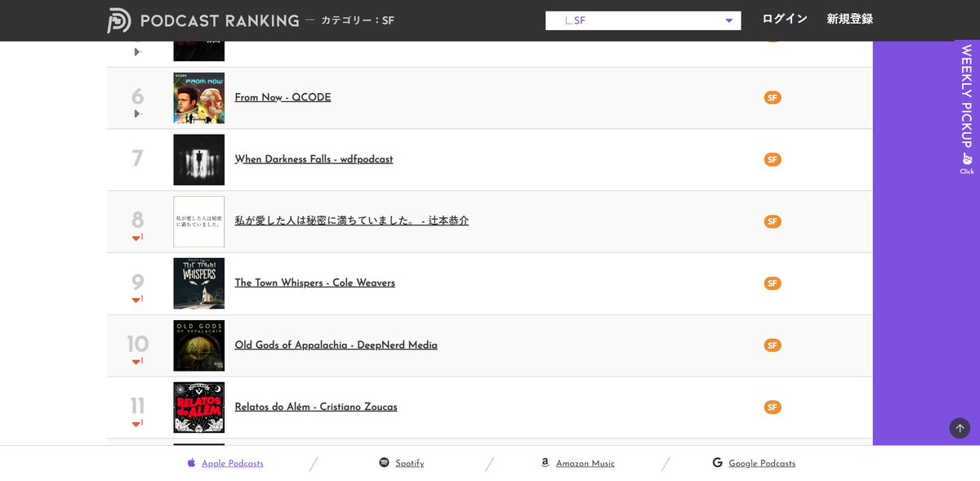This screenshot has width=980, height=481.
Task: Click the Amazon logo icon in footer
Action: click(x=545, y=462)
